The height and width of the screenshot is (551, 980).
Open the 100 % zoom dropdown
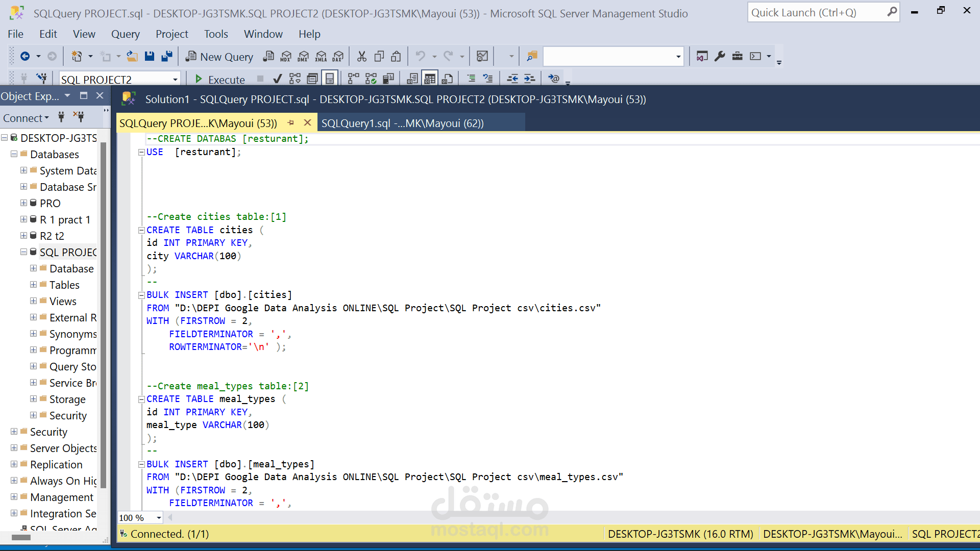click(159, 518)
